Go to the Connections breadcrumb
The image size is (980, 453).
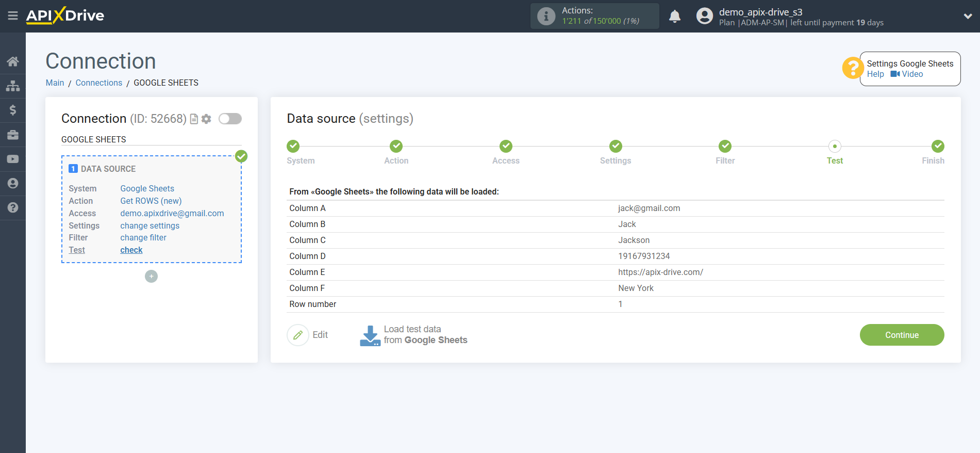point(99,83)
